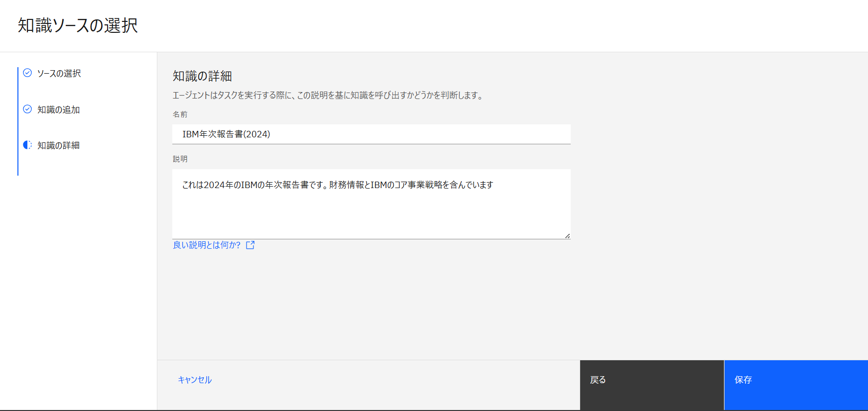
Task: Click the resize handle of the 説明 textarea
Action: tap(567, 236)
